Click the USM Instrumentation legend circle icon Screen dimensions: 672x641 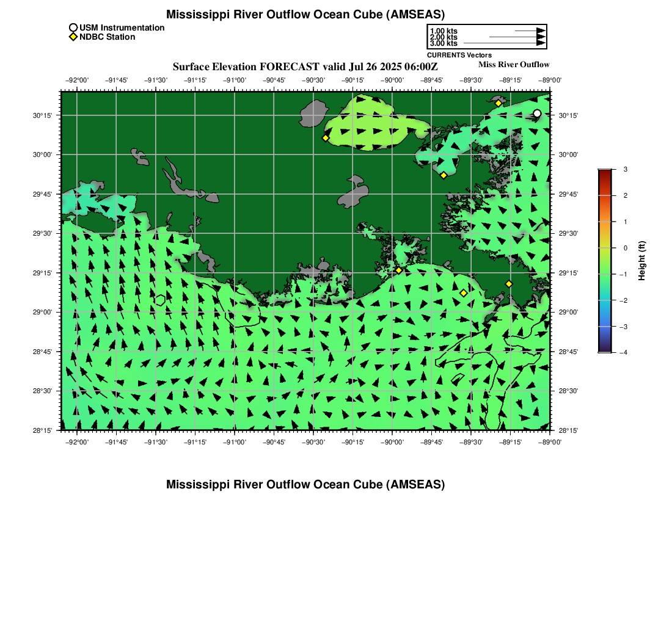pos(73,27)
